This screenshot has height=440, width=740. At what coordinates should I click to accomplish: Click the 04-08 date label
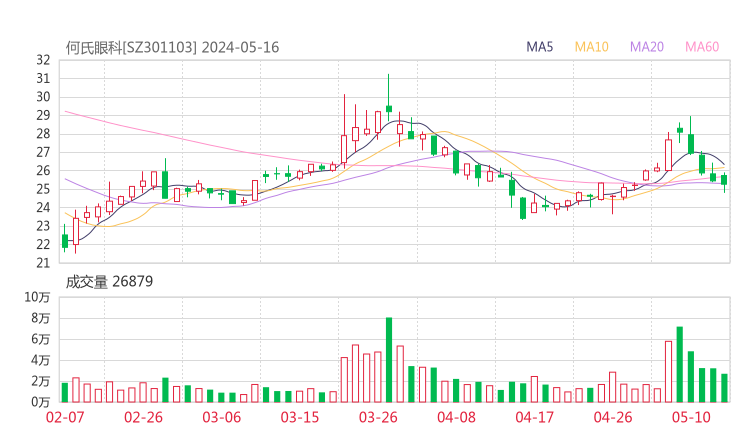[x=456, y=417]
